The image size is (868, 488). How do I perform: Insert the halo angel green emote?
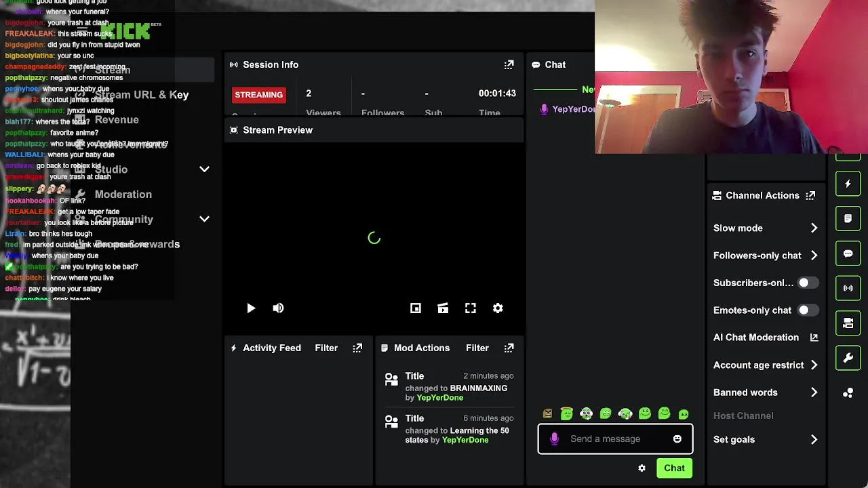click(567, 413)
